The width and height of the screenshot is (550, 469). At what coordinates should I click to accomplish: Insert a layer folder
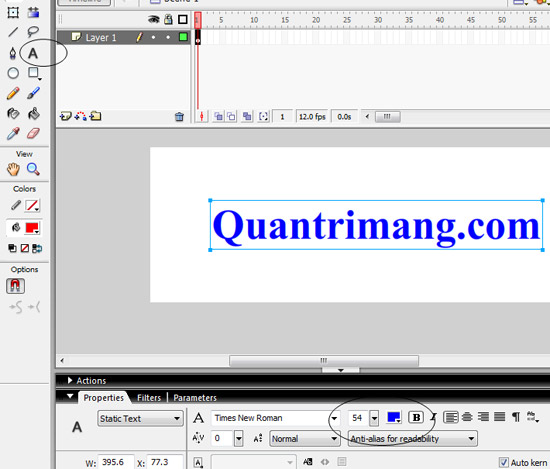(95, 116)
